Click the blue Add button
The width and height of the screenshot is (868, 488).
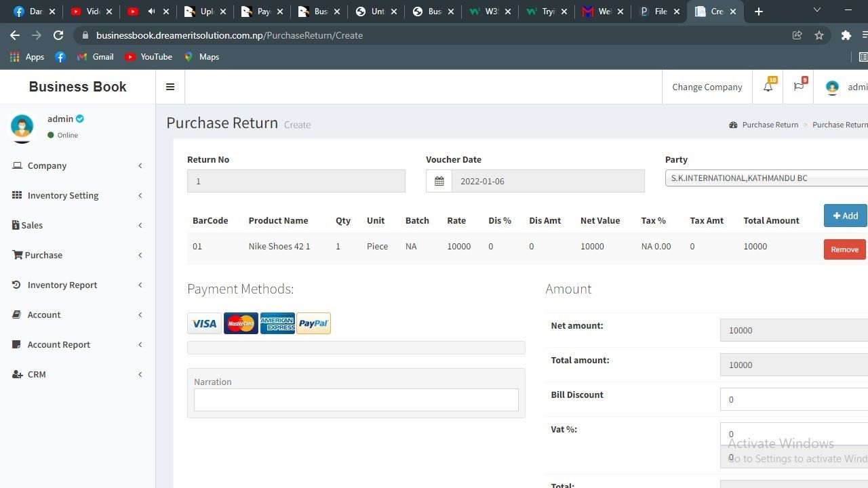(845, 216)
